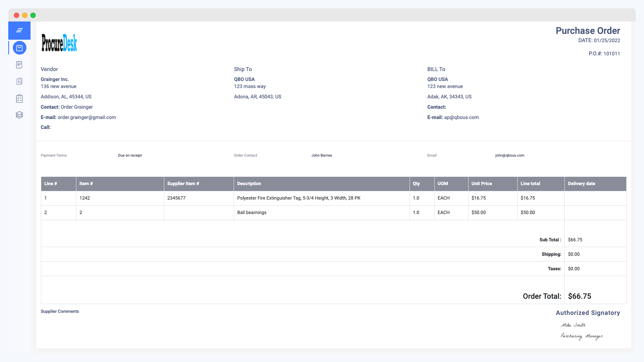Select the Payment Terms Due on receipt text
This screenshot has height=362, width=644.
coord(130,155)
